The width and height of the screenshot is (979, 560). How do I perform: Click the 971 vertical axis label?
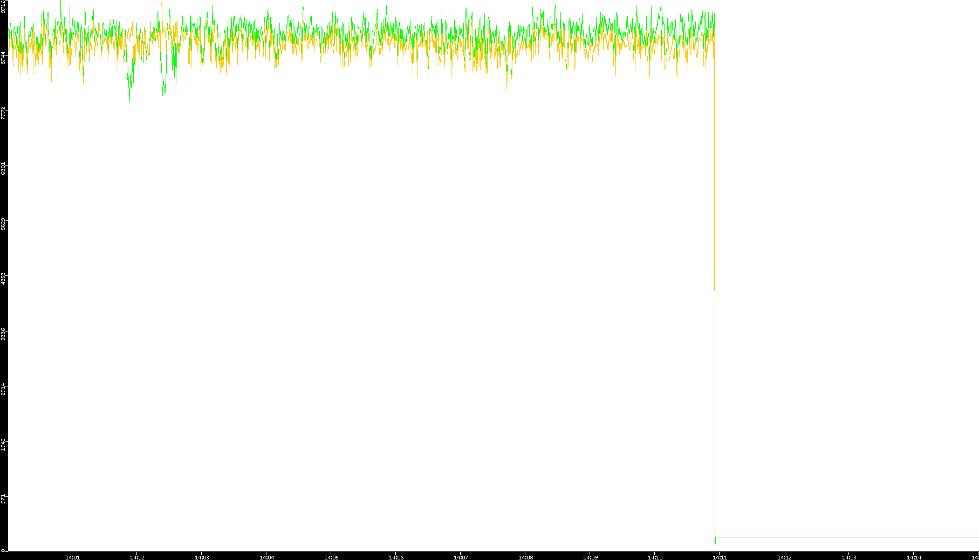tap(3, 498)
